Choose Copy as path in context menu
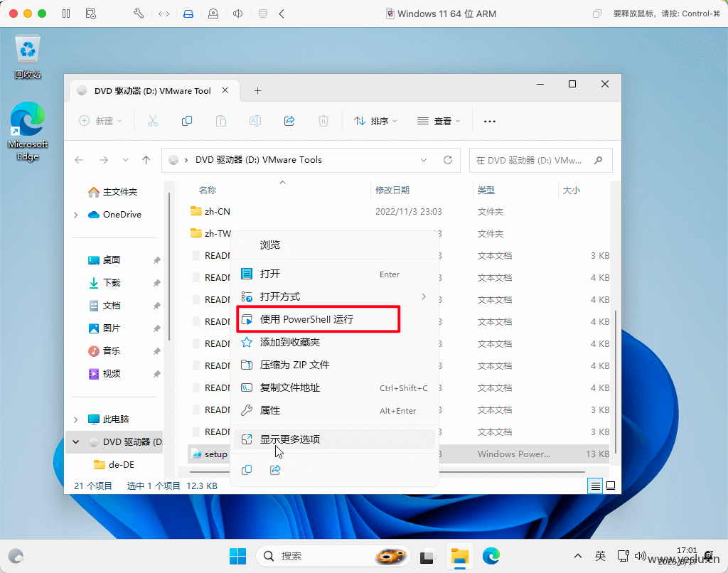This screenshot has width=728, height=573. pos(334,387)
